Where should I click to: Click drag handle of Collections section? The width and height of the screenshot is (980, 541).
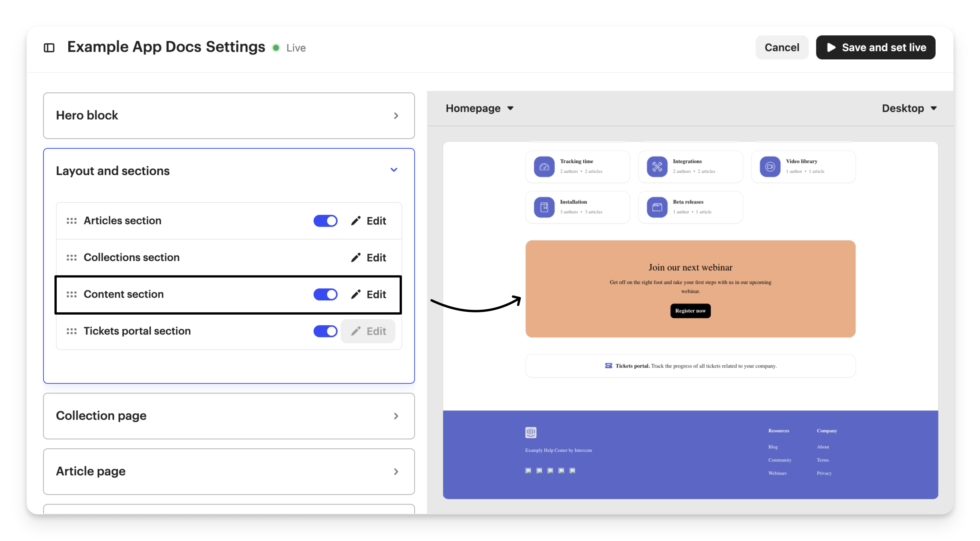tap(71, 258)
